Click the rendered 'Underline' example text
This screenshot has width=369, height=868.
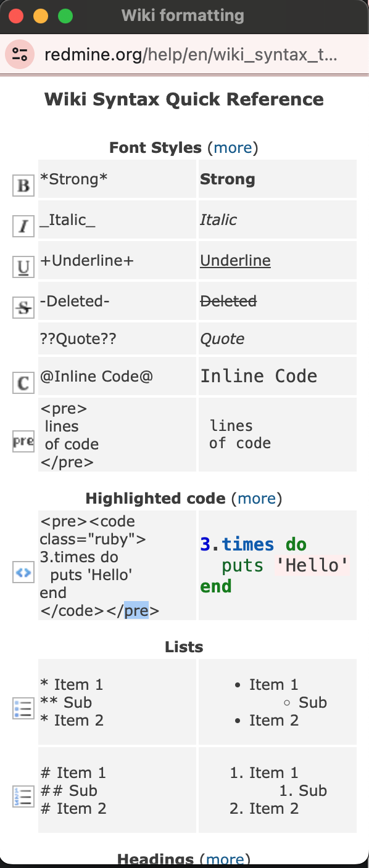tap(235, 261)
